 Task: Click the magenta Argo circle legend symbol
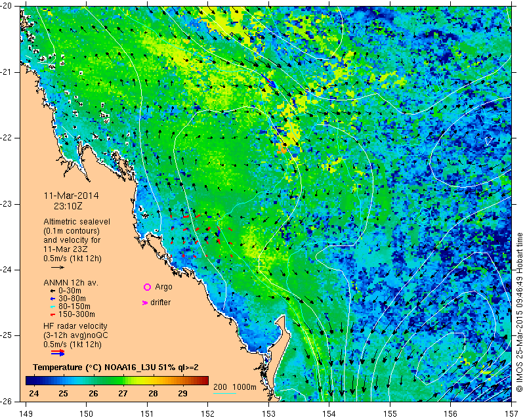(x=147, y=287)
